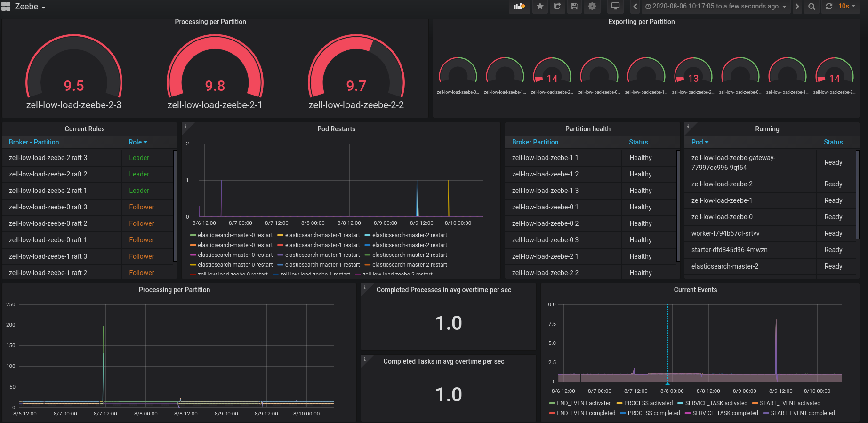Screen dimensions: 868x423
Task: Open the 10s refresh interval dropdown
Action: [847, 7]
